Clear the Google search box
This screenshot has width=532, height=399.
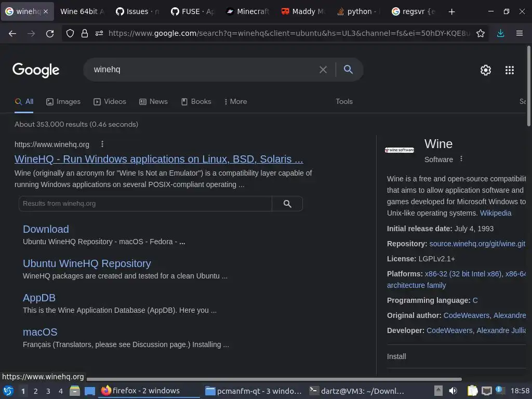tap(323, 70)
